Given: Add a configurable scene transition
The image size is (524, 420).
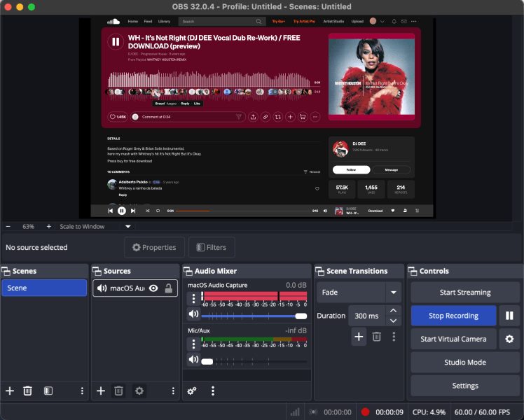Looking at the screenshot, I should pyautogui.click(x=359, y=337).
